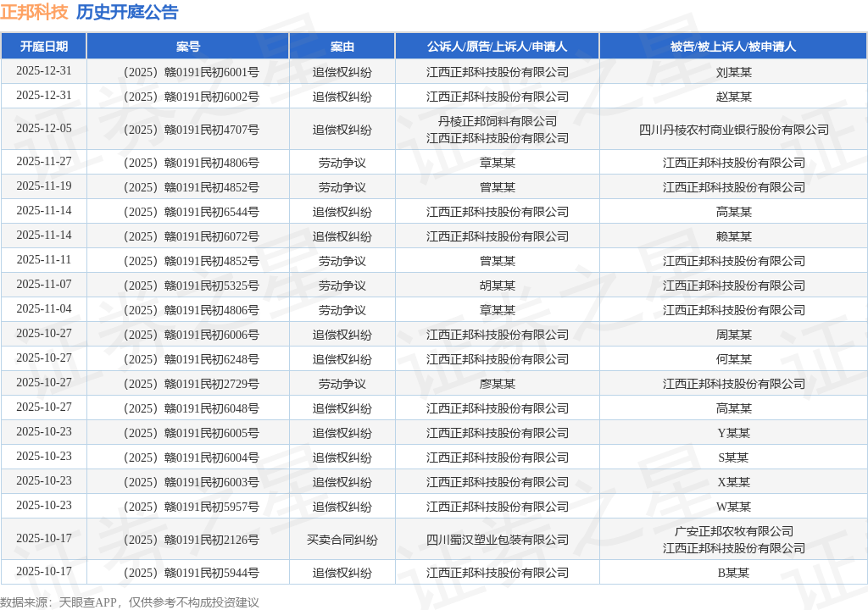Click the 正邦科技 title text
The height and width of the screenshot is (610, 868).
click(x=34, y=12)
